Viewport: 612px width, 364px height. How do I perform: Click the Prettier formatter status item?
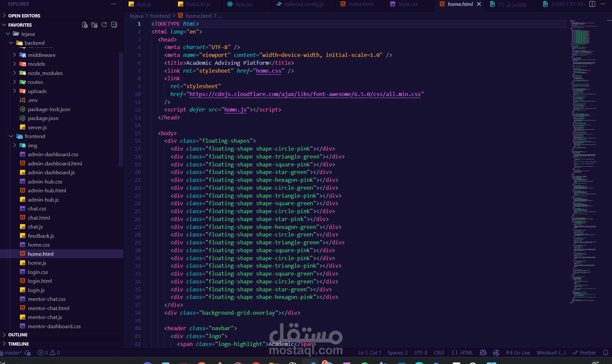click(x=584, y=353)
